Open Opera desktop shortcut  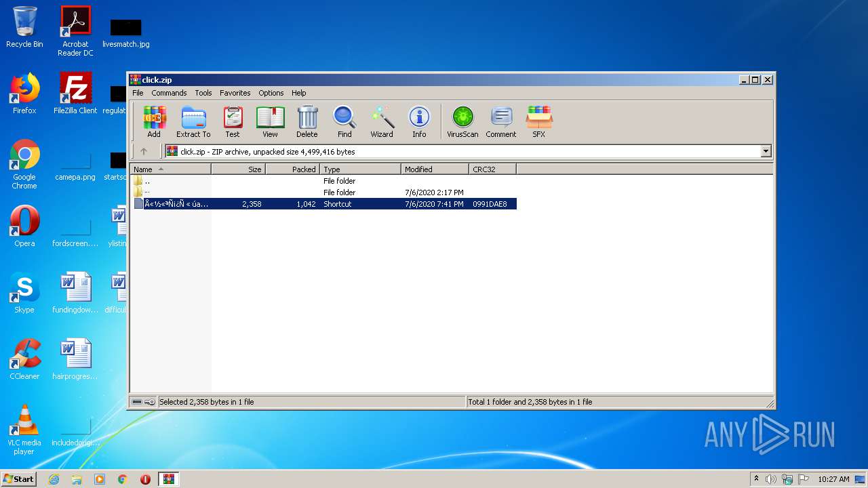(24, 226)
